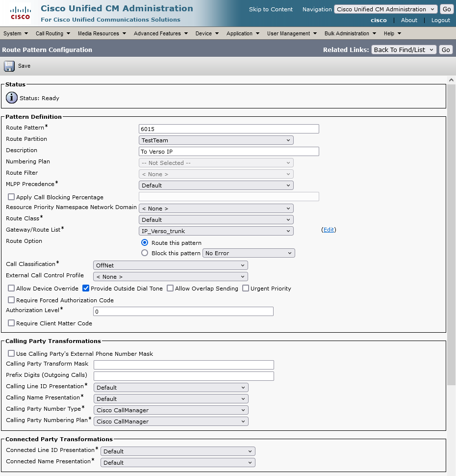Check the Urgent Priority checkbox

click(x=246, y=289)
